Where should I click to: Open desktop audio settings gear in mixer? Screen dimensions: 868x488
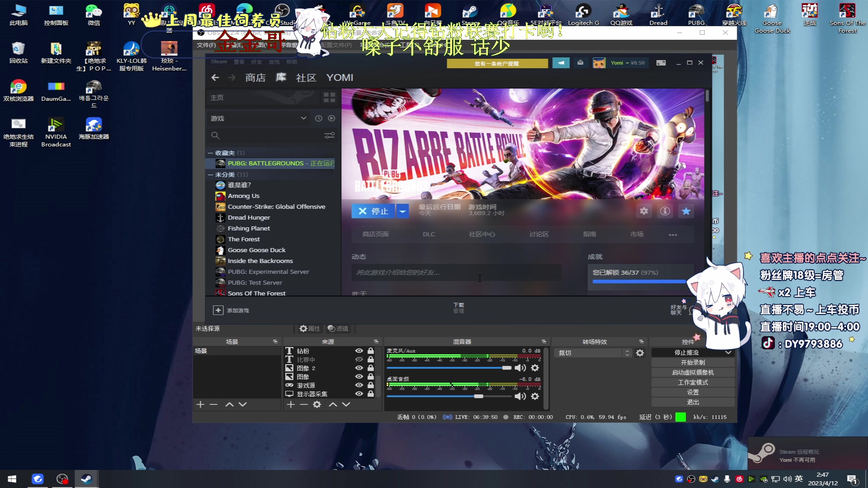click(535, 396)
